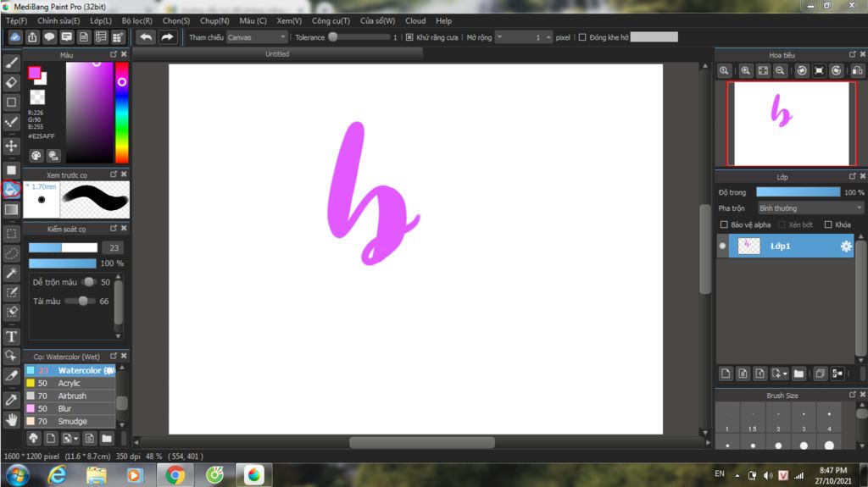Toggle Đóng khe hở checkbox
The width and height of the screenshot is (868, 487).
(x=581, y=37)
